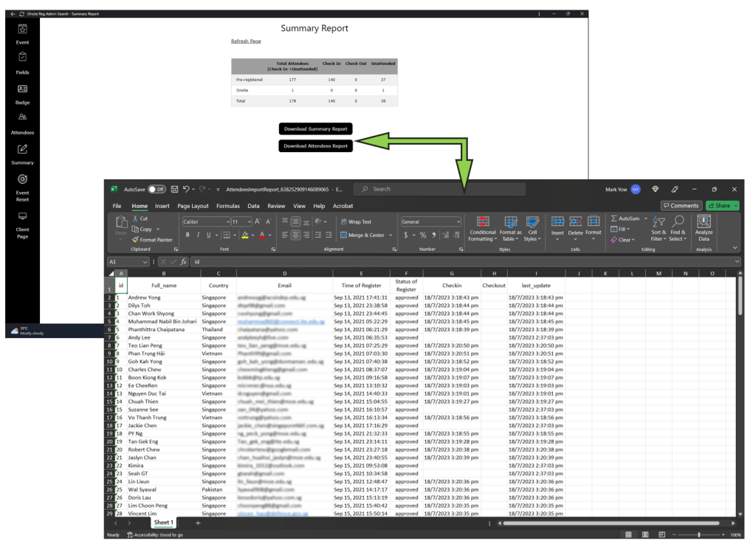
Task: Open the Font size 11 dropdown
Action: (x=250, y=222)
